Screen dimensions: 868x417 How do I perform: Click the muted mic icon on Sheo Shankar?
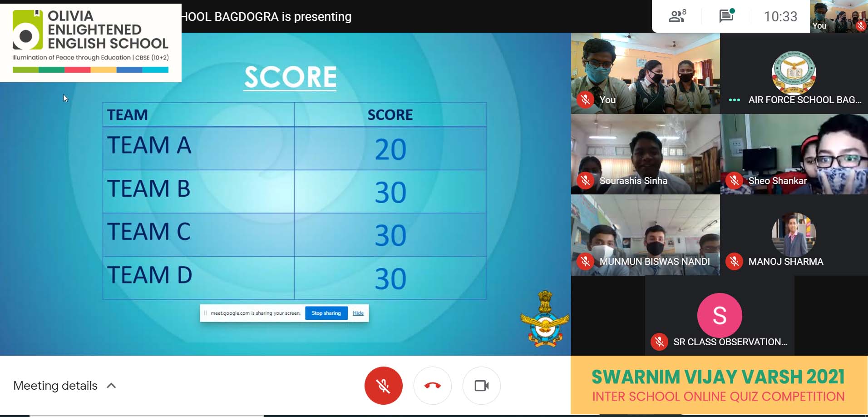click(x=734, y=180)
